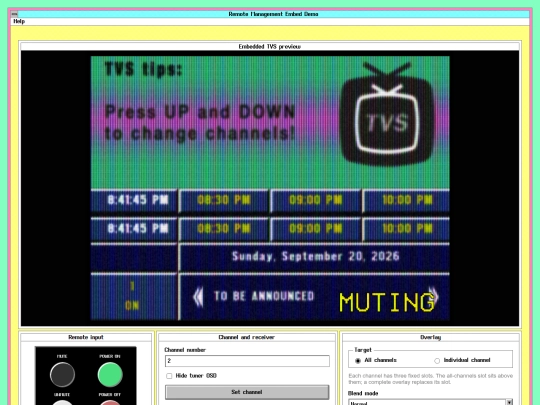Click the 'Overlay' panel title

pos(430,337)
